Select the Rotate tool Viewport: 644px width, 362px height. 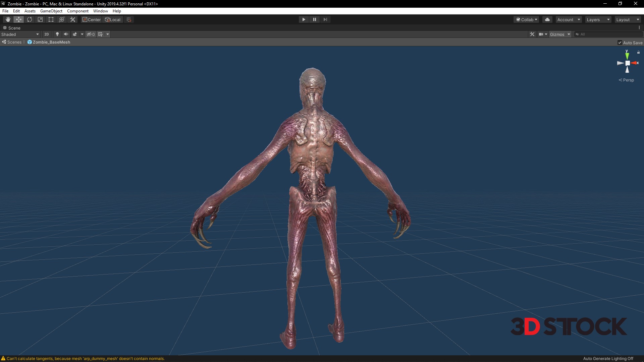point(30,19)
